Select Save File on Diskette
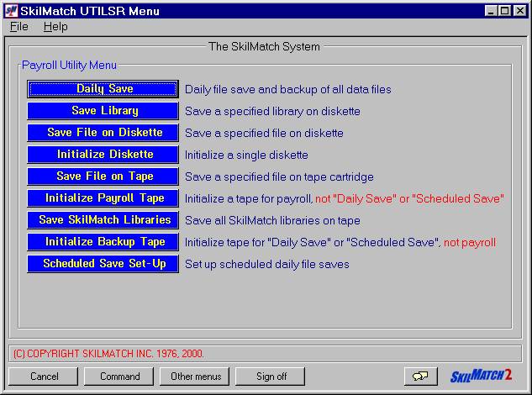Viewport: 532px width, 395px height. 103,133
